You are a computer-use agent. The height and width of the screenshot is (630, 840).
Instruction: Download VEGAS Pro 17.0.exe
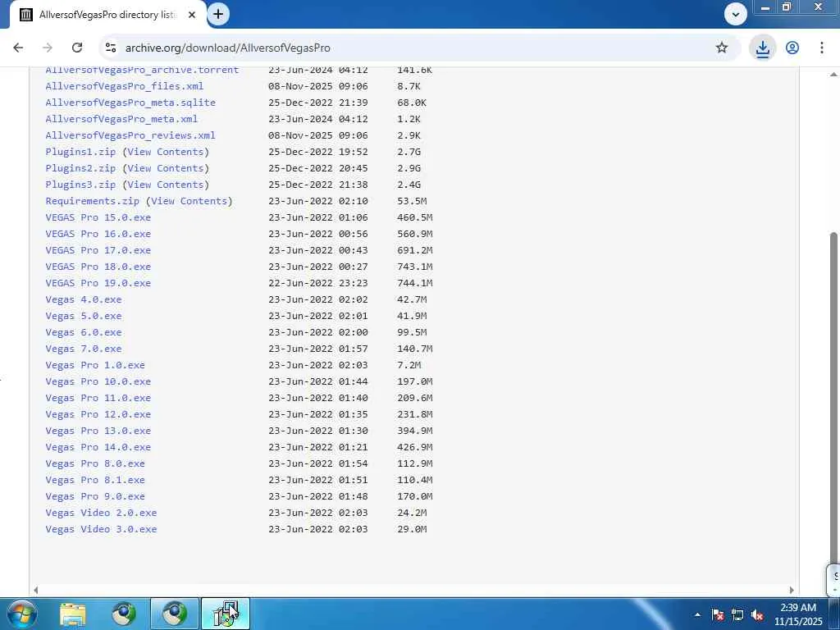pos(98,250)
